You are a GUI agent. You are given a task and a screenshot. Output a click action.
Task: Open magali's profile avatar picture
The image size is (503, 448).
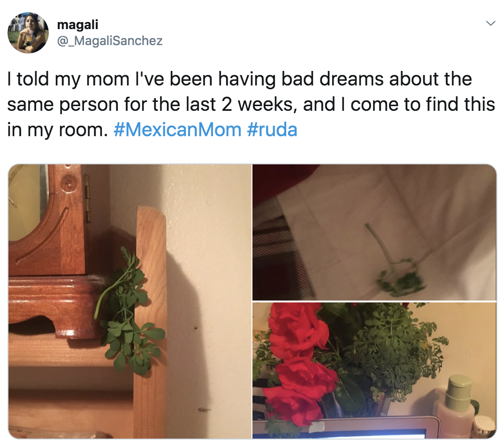click(x=28, y=33)
